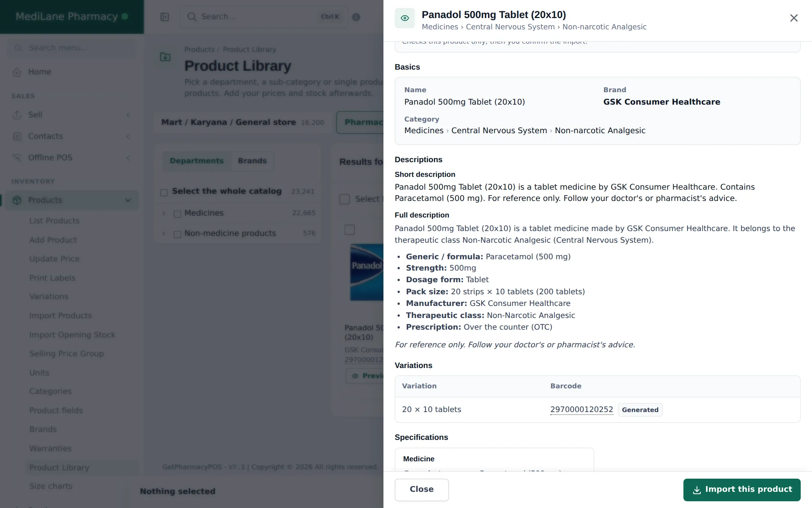Toggle the sidebar collapse icon
This screenshot has width=812, height=508.
pyautogui.click(x=165, y=17)
